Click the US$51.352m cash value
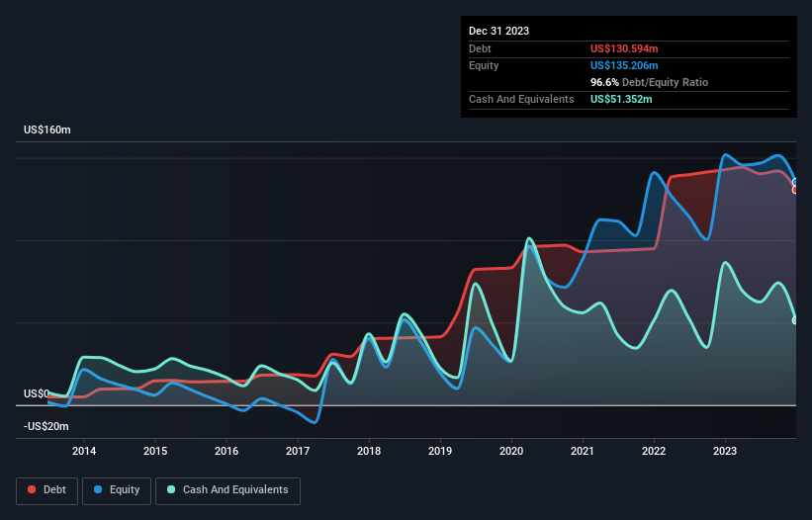 click(621, 99)
